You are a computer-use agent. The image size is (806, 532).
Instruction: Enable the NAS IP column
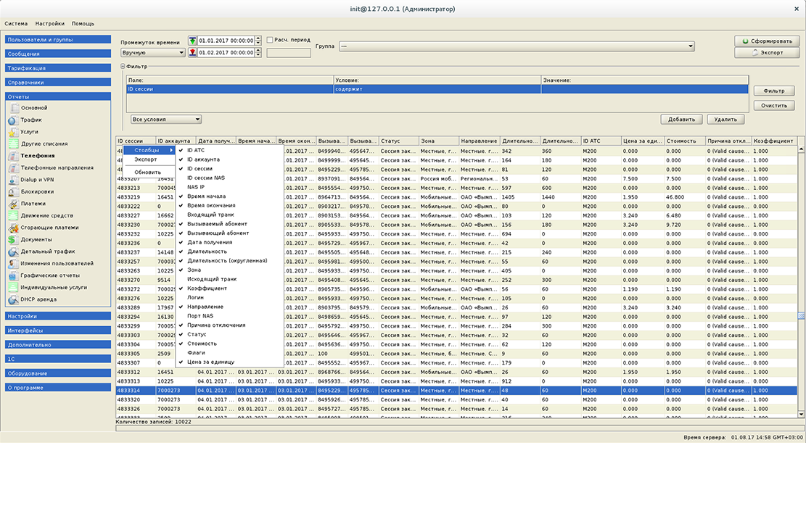point(196,187)
